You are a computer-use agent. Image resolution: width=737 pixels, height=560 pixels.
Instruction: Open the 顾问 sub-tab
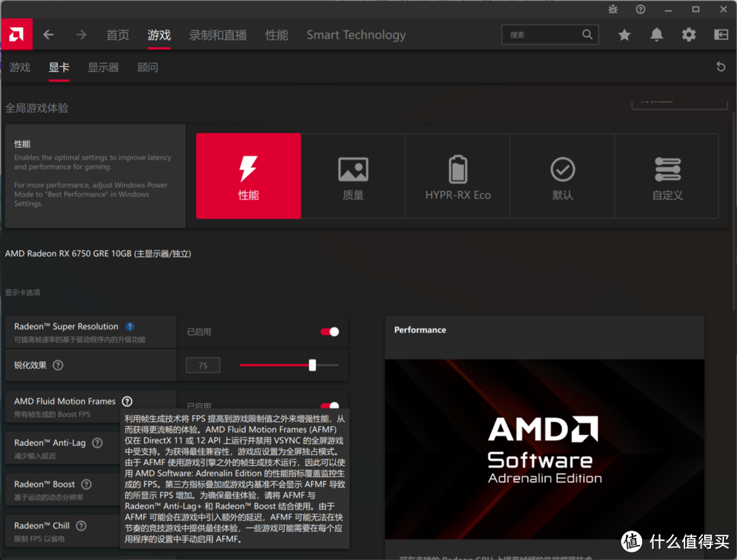[x=147, y=67]
